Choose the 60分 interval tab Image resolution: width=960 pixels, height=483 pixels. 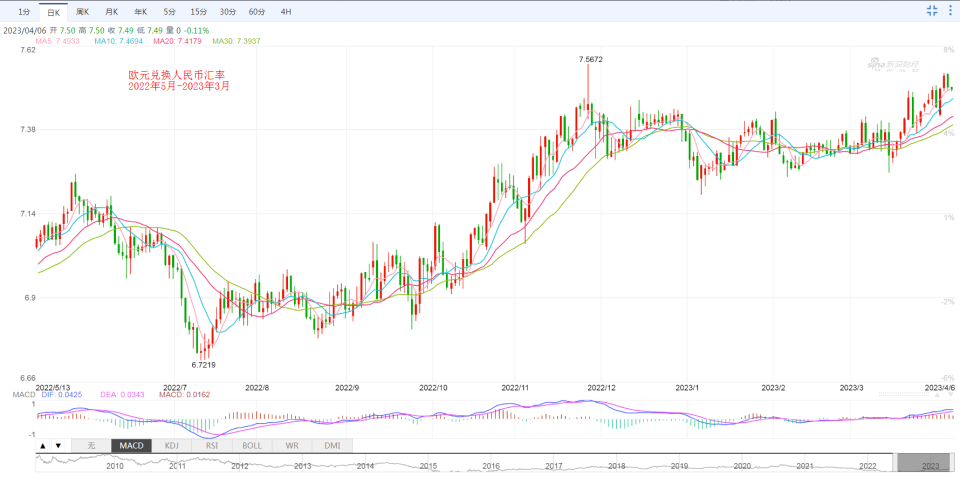pyautogui.click(x=257, y=11)
